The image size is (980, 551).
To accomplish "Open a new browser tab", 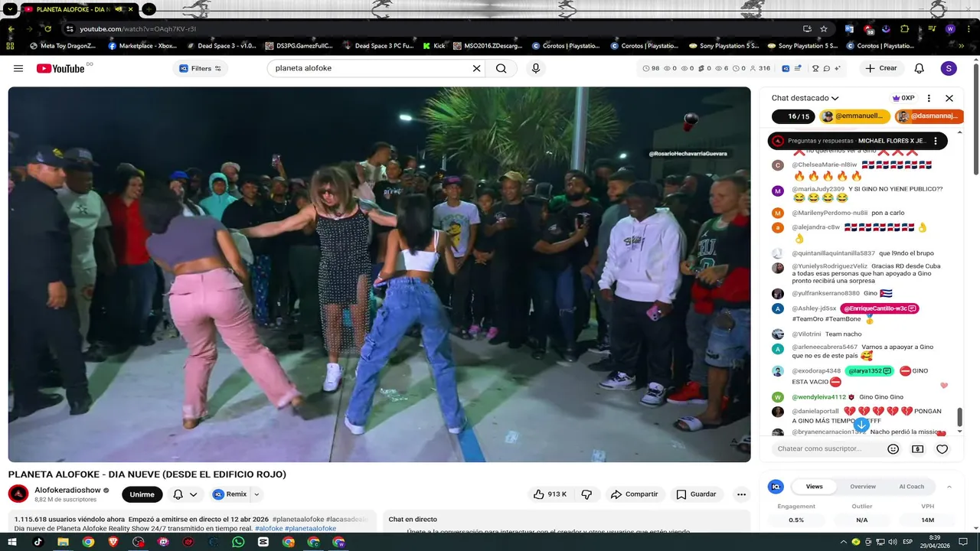I will [149, 9].
